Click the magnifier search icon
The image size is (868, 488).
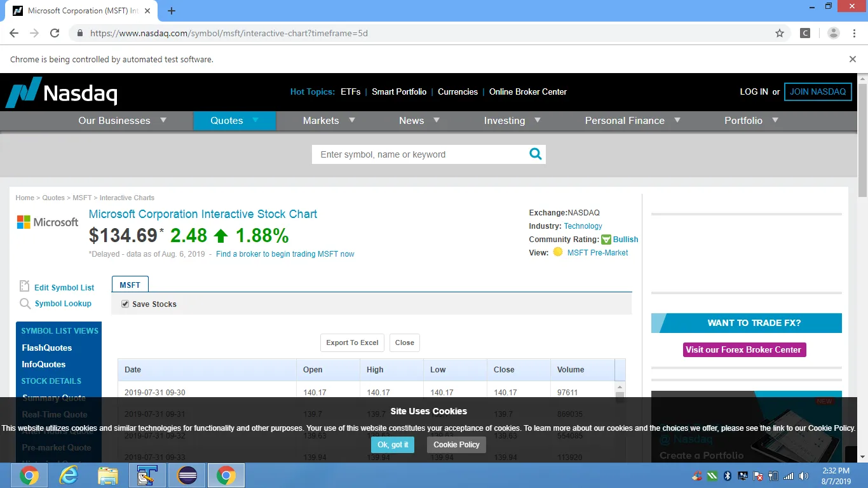(x=536, y=154)
